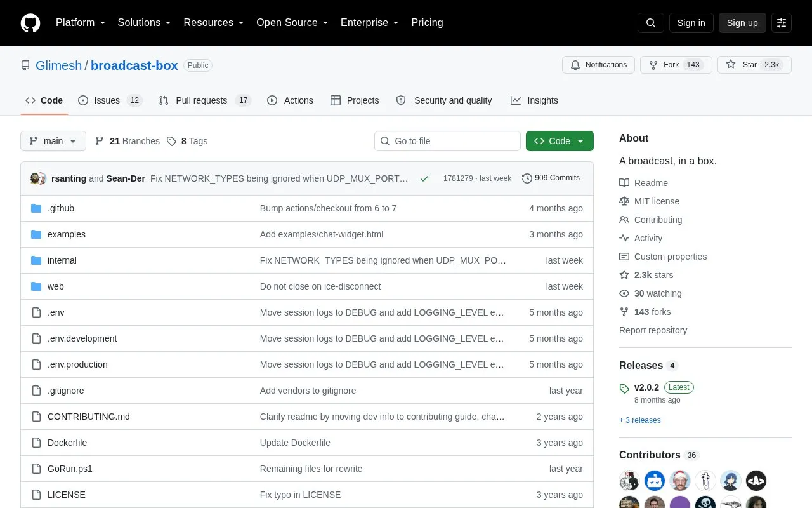Viewport: 812px width, 508px height.
Task: Open appearance settings icon beside Sign up
Action: (x=782, y=23)
